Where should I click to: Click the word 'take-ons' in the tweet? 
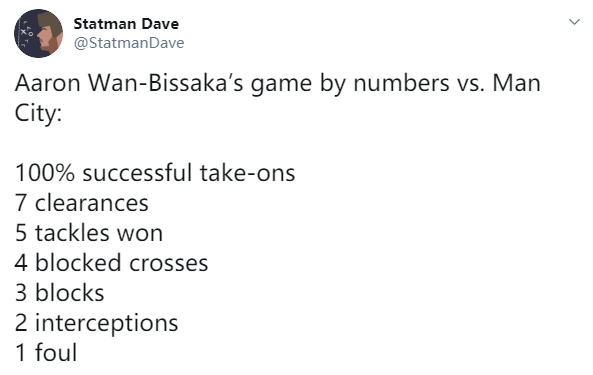click(247, 173)
